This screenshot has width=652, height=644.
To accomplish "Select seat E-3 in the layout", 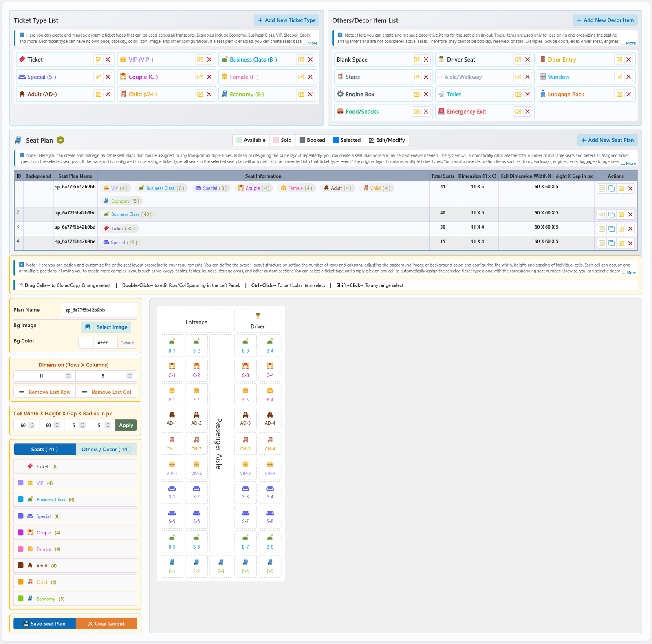I will point(221,566).
